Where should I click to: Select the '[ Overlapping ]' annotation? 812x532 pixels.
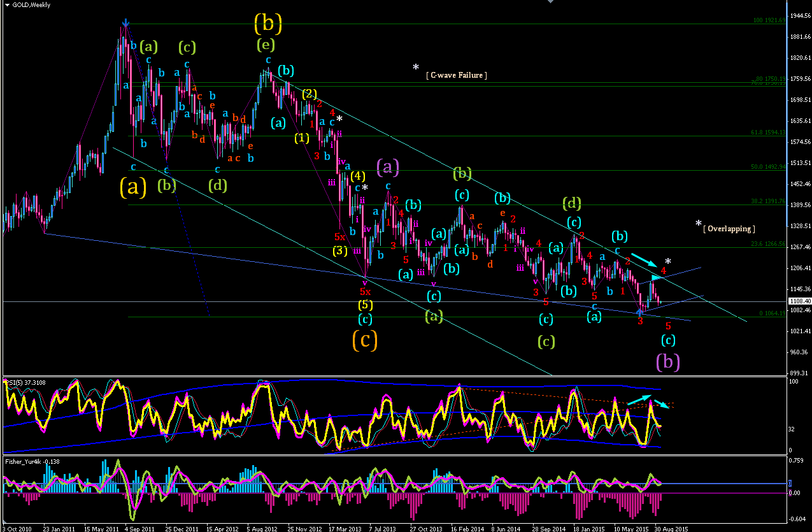[729, 229]
